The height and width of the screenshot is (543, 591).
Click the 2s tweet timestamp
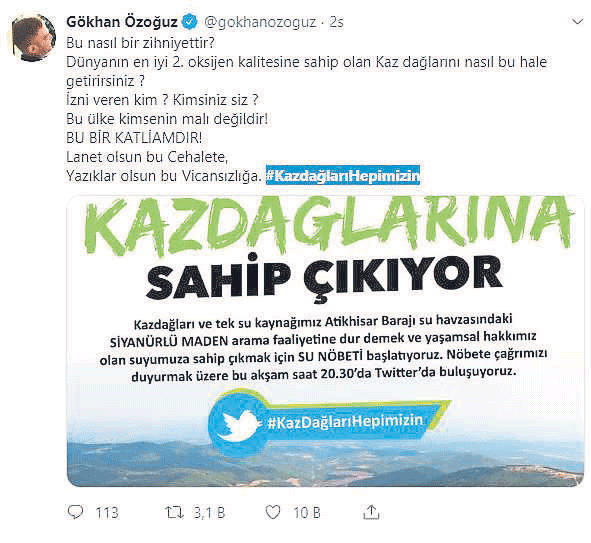(337, 22)
